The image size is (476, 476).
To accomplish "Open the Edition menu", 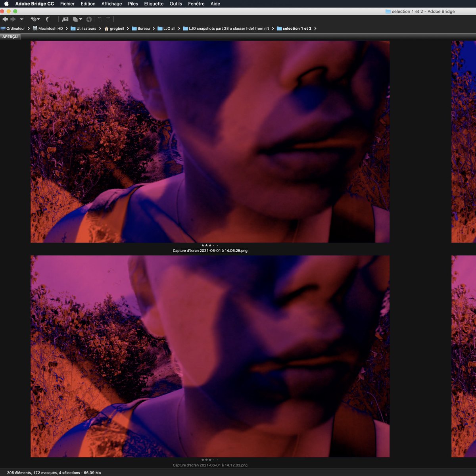I will tap(88, 4).
